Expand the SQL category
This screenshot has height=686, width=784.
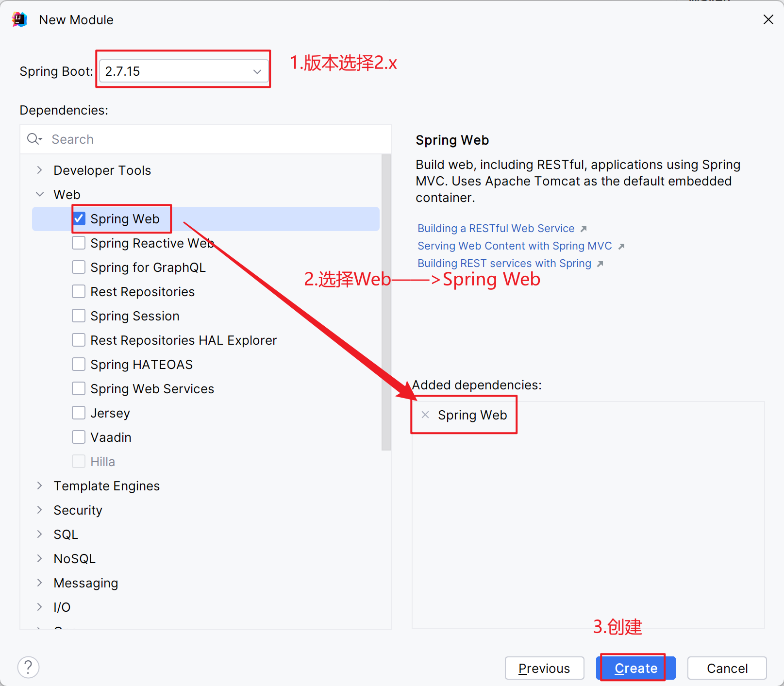point(40,534)
